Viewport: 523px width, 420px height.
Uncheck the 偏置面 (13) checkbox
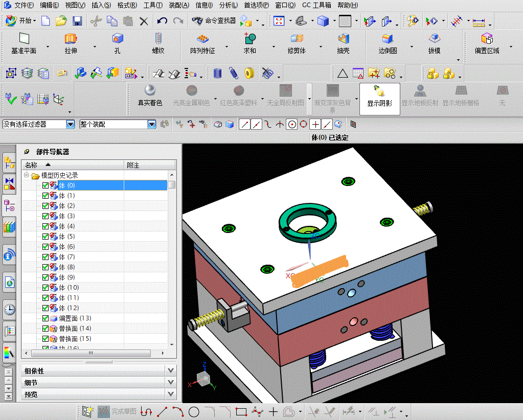tap(46, 318)
